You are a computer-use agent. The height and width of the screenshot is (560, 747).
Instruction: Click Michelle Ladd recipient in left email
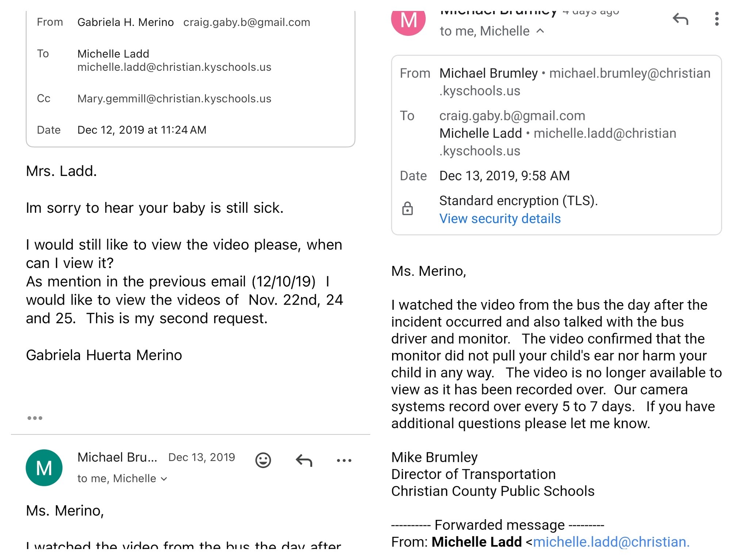pos(113,54)
